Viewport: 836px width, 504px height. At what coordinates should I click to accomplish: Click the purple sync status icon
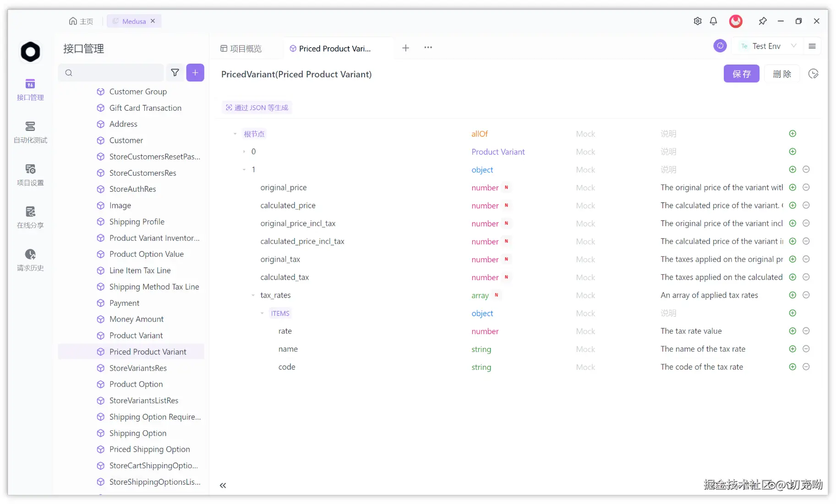pyautogui.click(x=720, y=46)
